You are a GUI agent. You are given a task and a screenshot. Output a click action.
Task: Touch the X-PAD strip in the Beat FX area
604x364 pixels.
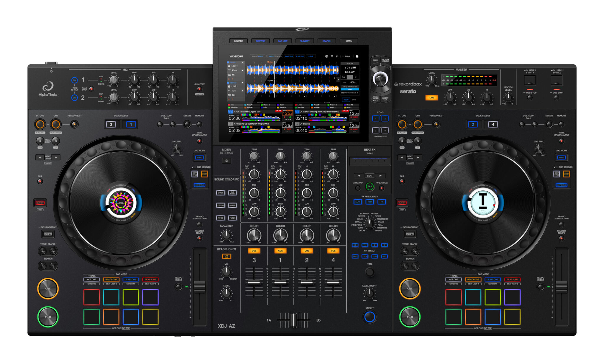click(370, 161)
